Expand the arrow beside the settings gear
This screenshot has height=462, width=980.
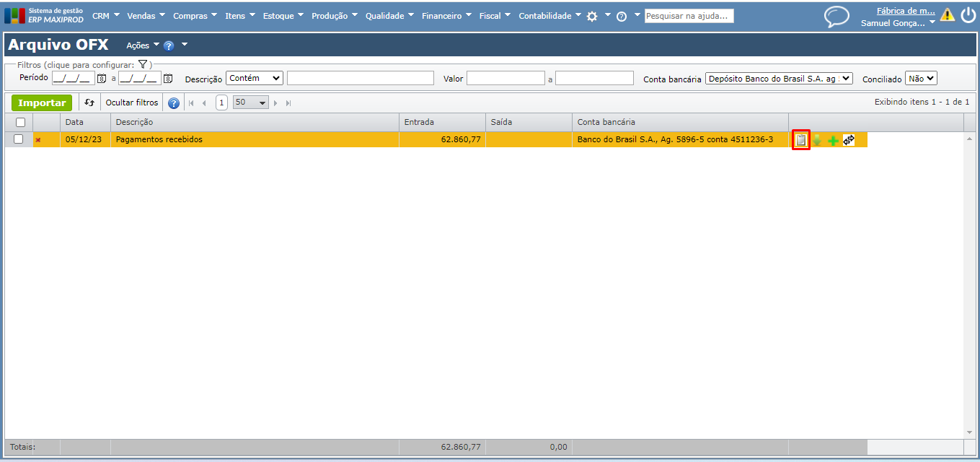tap(607, 14)
